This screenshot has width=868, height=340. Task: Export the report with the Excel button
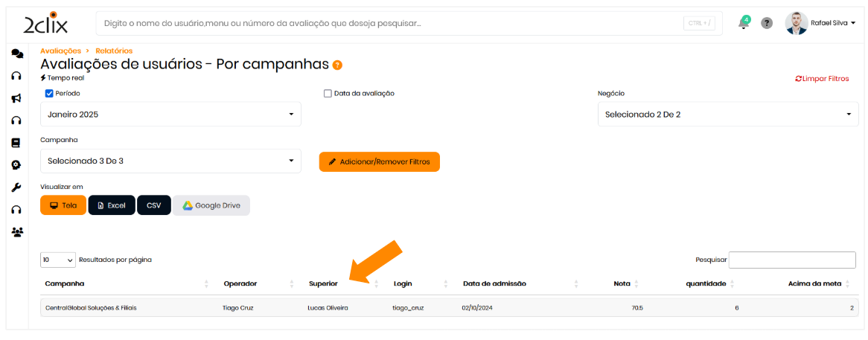pyautogui.click(x=112, y=205)
